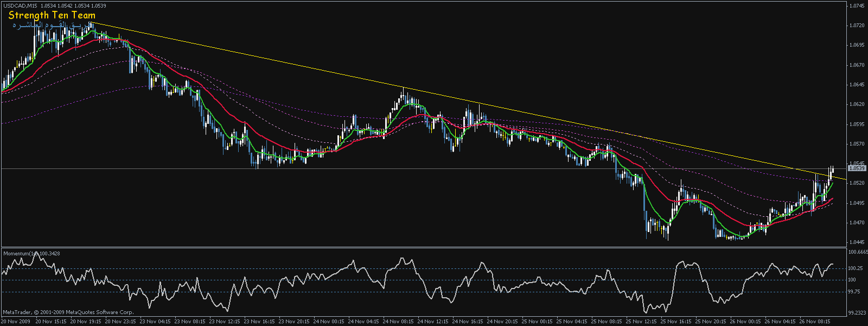Click the current price tag 1.0539
868x326 pixels.
[857, 168]
